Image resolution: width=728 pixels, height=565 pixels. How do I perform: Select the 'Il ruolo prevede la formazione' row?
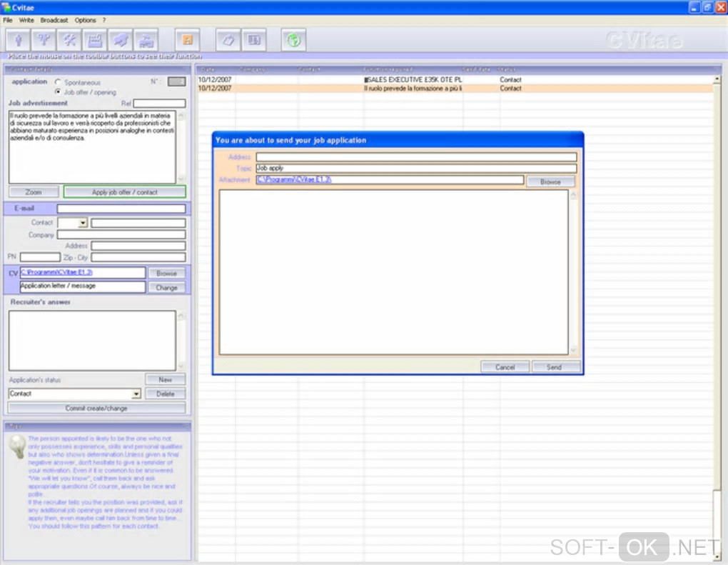coord(455,89)
